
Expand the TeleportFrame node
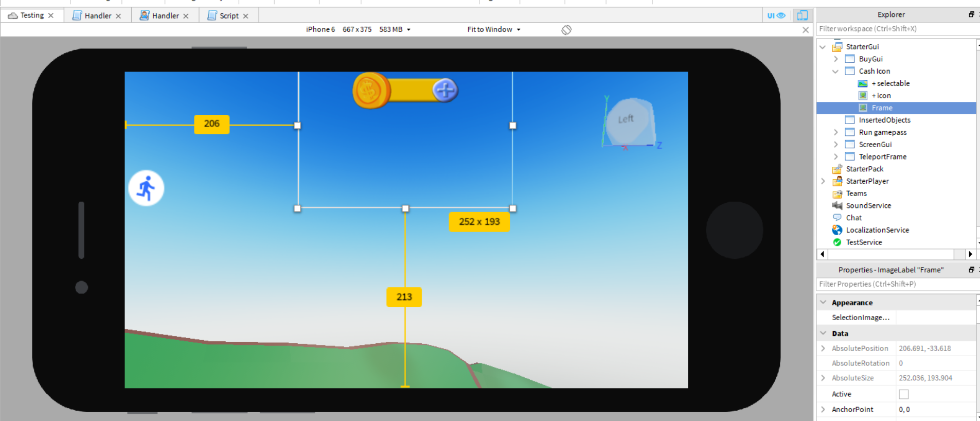tap(836, 156)
